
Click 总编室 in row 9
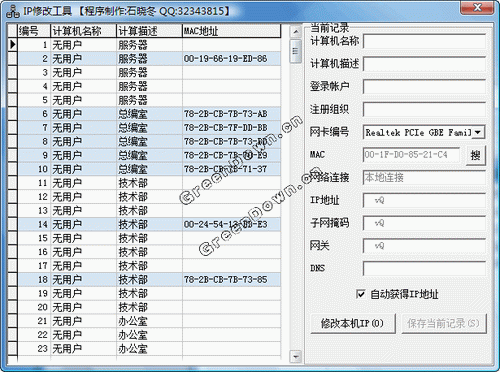(x=133, y=155)
